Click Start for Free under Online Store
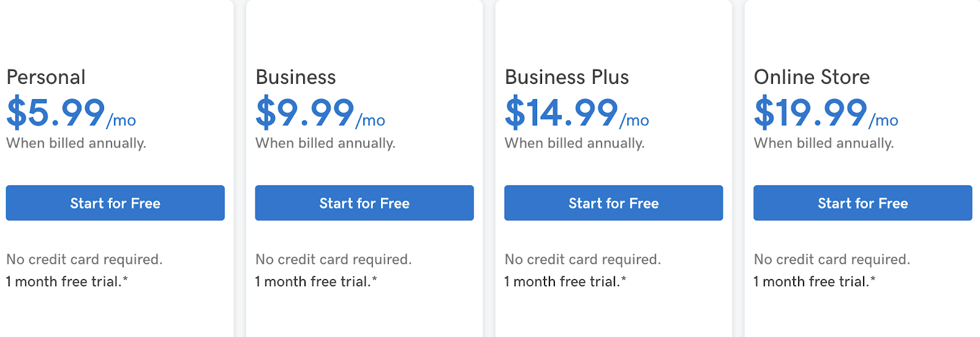This screenshot has height=337, width=980. [863, 203]
